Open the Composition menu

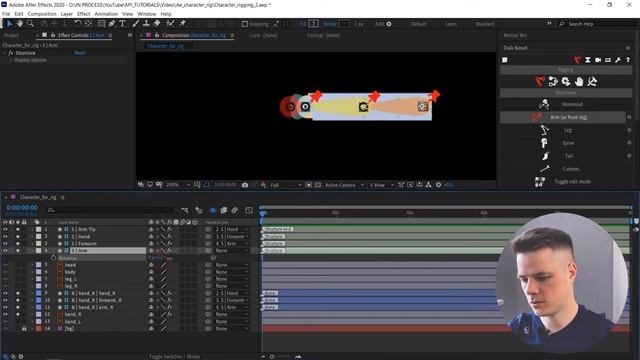coord(42,14)
